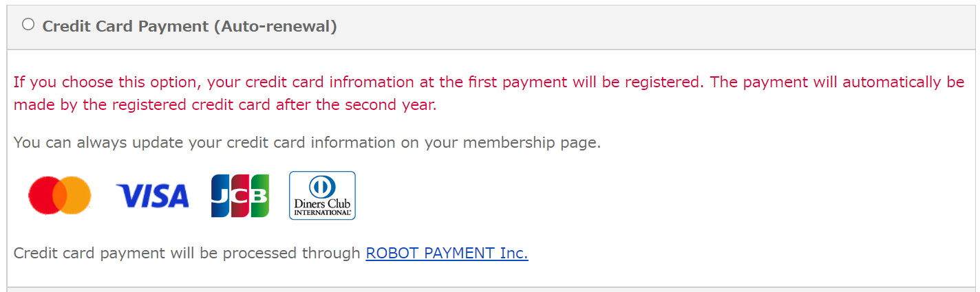Screen dimensions: 980x292
Task: Click the red circle of Mastercard logo
Action: click(x=45, y=195)
